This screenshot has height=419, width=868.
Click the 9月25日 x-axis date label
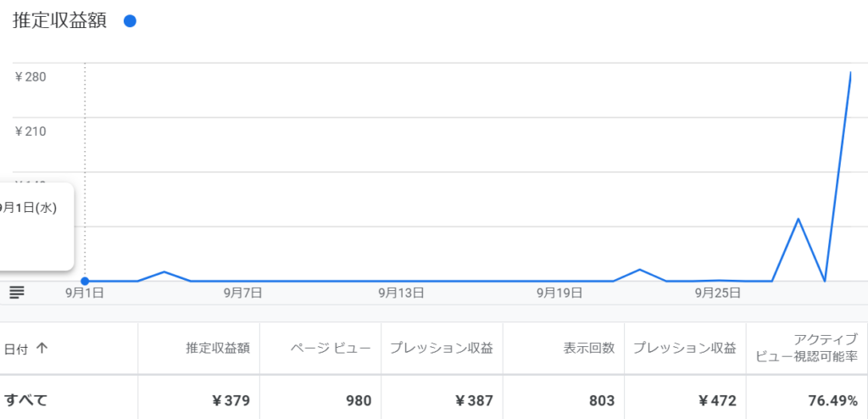pyautogui.click(x=717, y=293)
